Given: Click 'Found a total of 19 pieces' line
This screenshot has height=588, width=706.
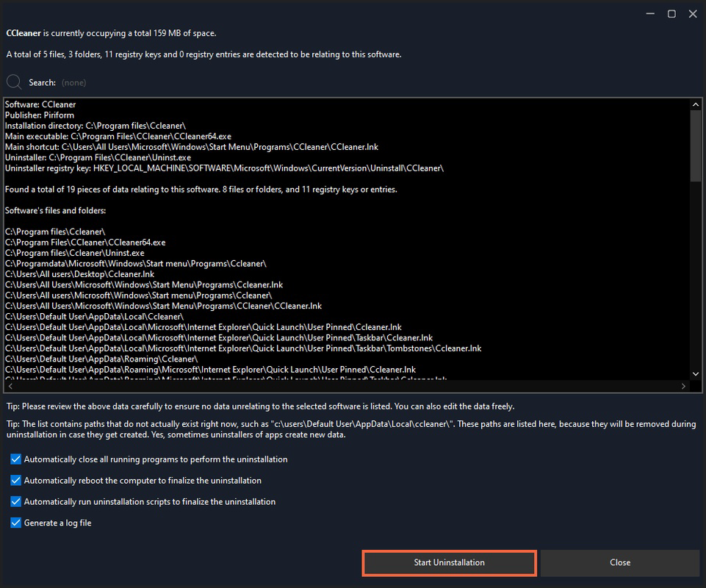Looking at the screenshot, I should click(x=201, y=189).
